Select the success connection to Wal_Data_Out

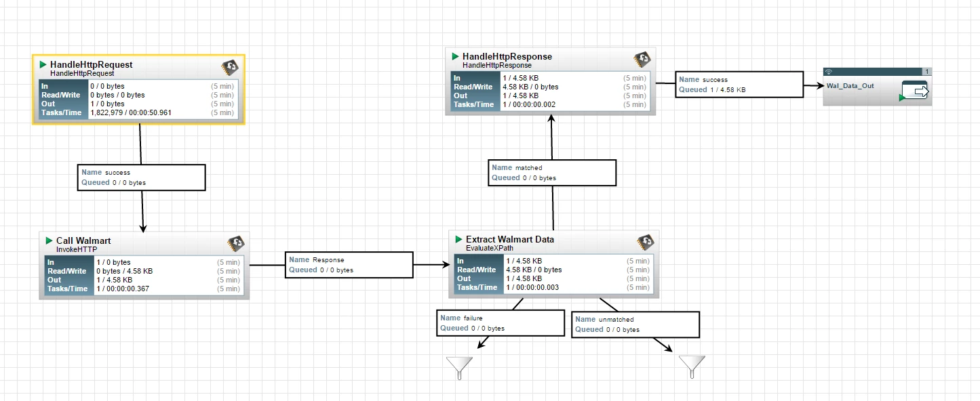tap(739, 85)
